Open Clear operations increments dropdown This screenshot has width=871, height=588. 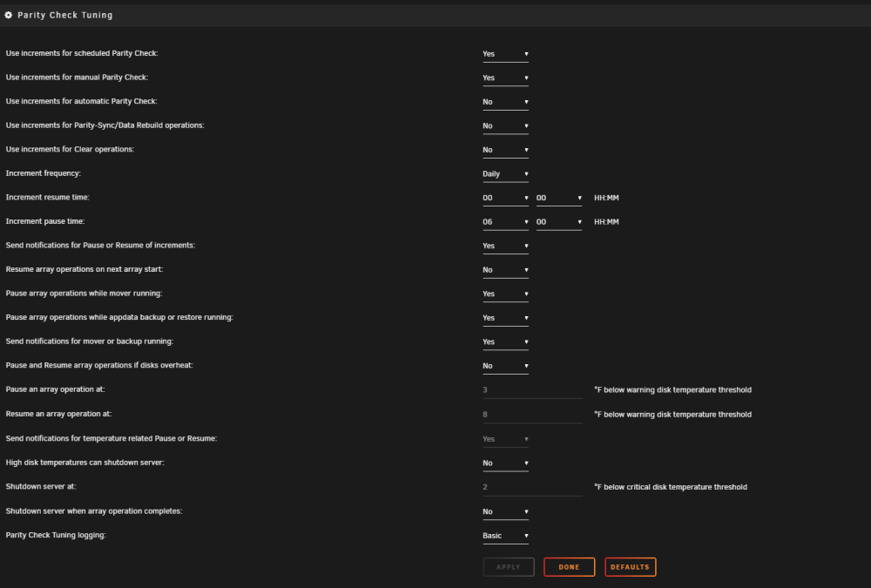point(505,150)
